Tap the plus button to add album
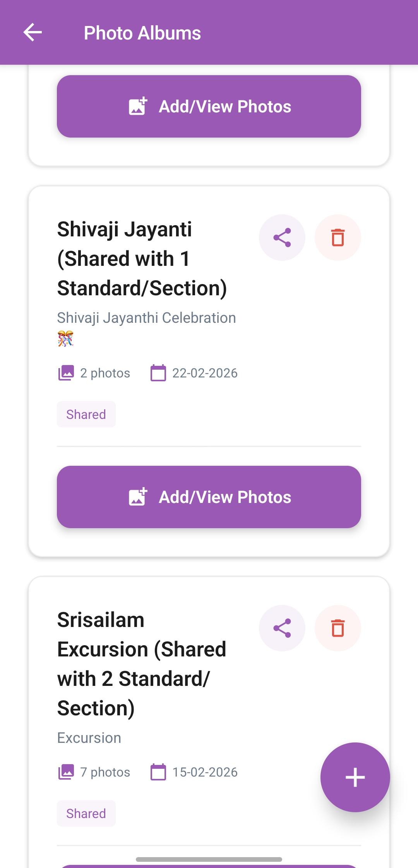The height and width of the screenshot is (868, 418). pyautogui.click(x=355, y=777)
